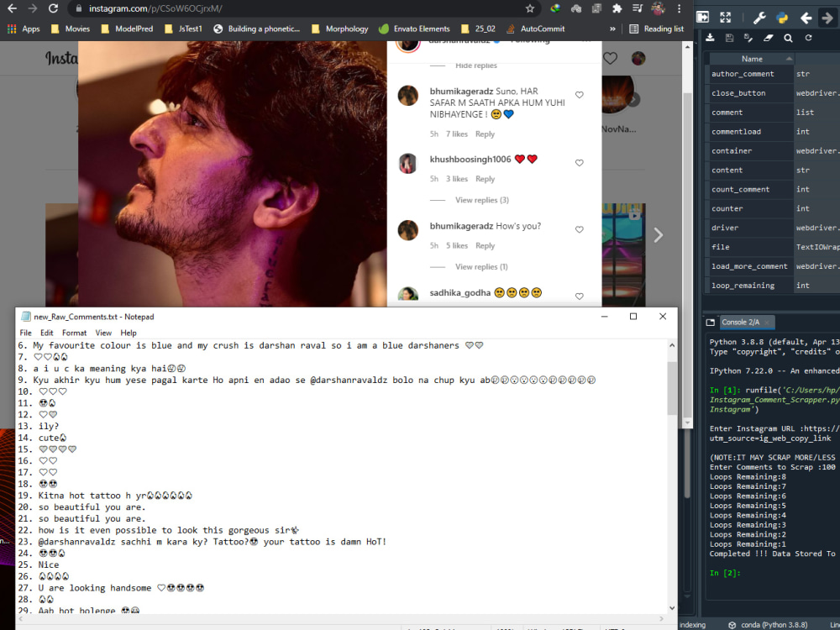Click conda (Python 3.8.8) status bar entry
The image size is (840, 630).
tap(768, 625)
